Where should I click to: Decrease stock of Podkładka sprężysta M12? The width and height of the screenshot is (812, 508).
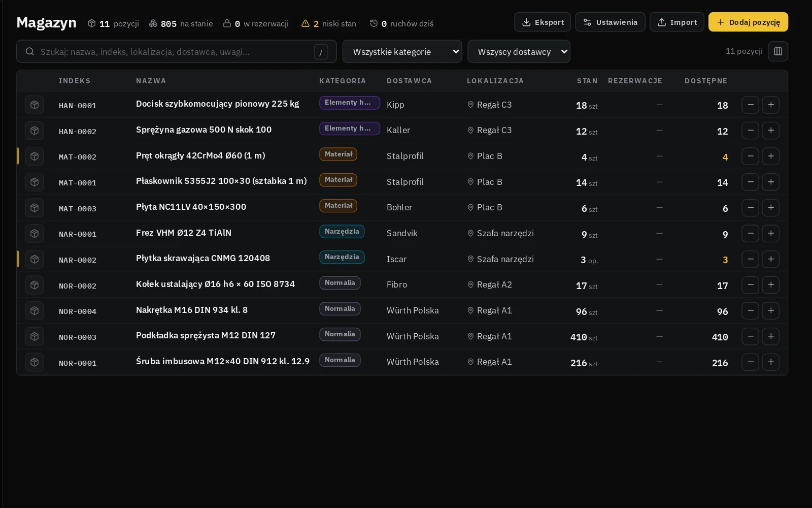pos(751,336)
